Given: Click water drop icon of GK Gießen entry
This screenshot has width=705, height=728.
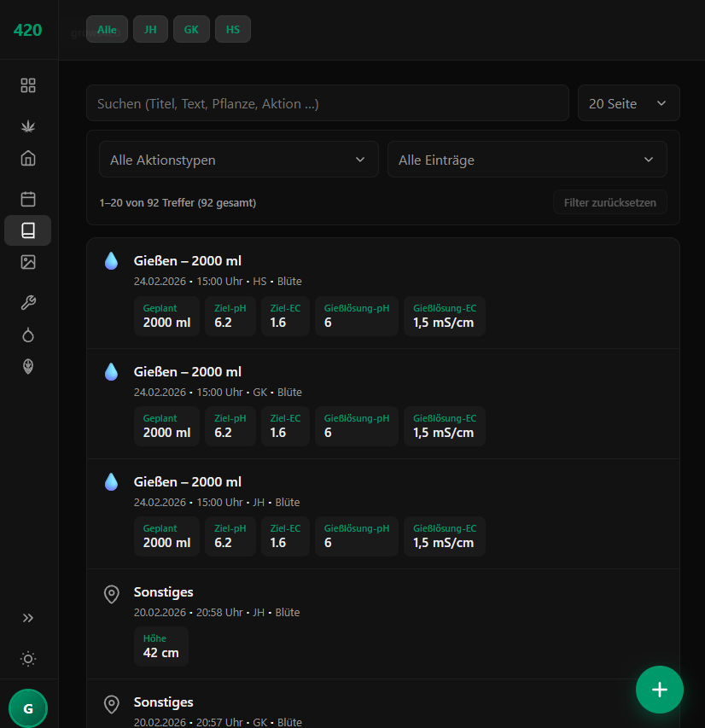Looking at the screenshot, I should click(x=112, y=372).
